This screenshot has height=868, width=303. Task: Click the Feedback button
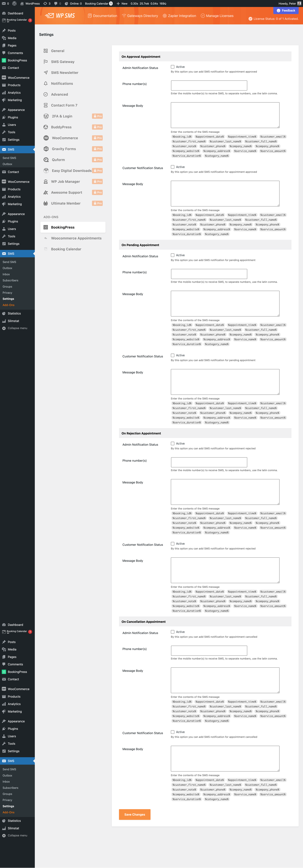point(286,10)
